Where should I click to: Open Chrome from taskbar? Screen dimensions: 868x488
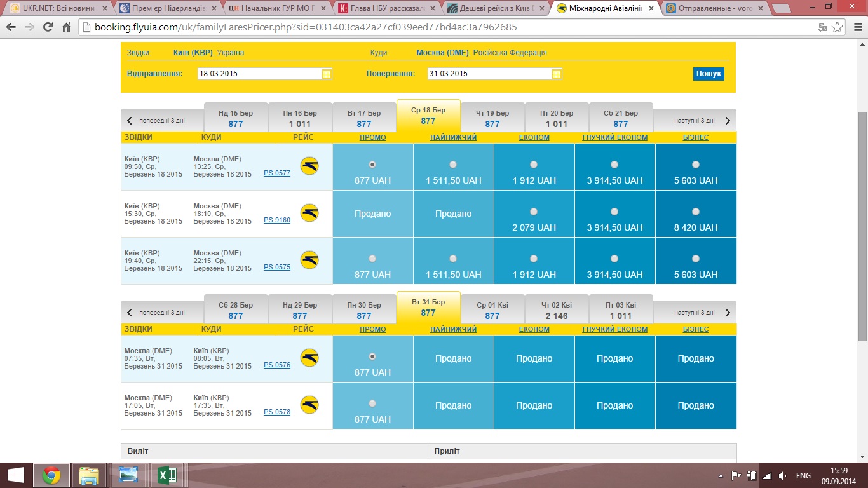[51, 475]
